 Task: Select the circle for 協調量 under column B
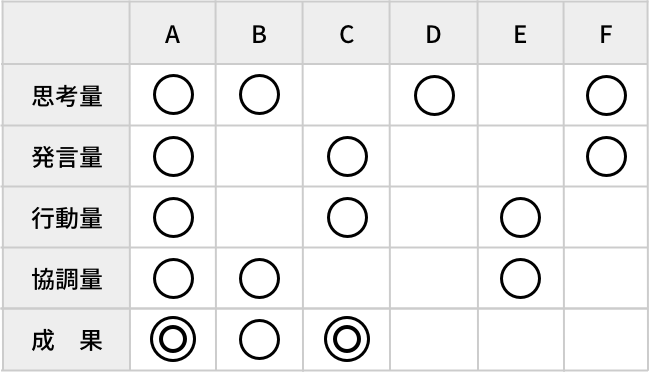[x=260, y=278]
